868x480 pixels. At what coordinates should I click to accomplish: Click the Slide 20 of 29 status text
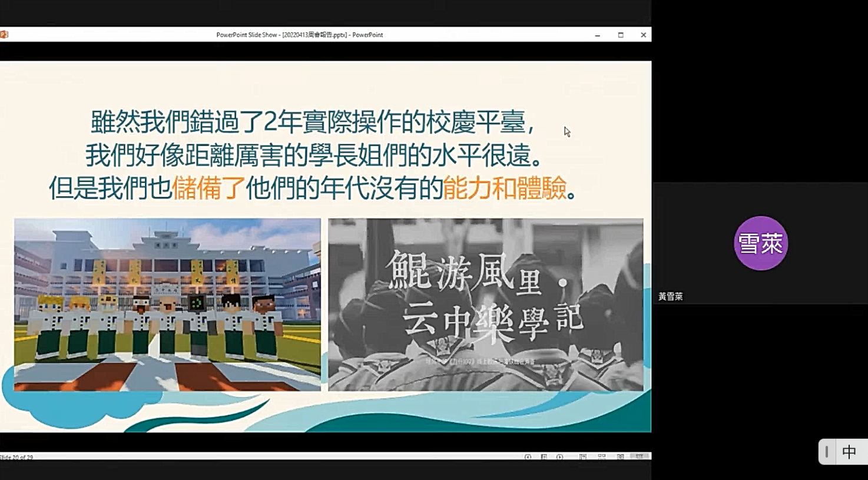tap(16, 457)
